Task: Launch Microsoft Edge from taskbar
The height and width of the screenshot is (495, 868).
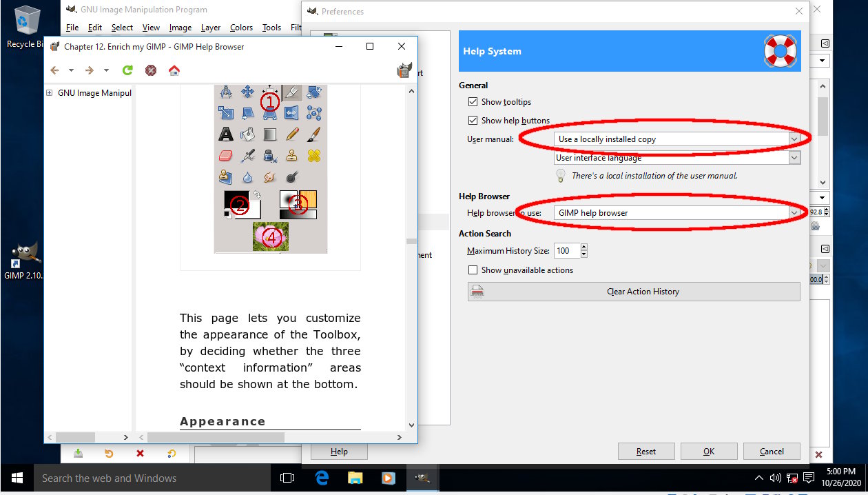Action: pyautogui.click(x=322, y=478)
